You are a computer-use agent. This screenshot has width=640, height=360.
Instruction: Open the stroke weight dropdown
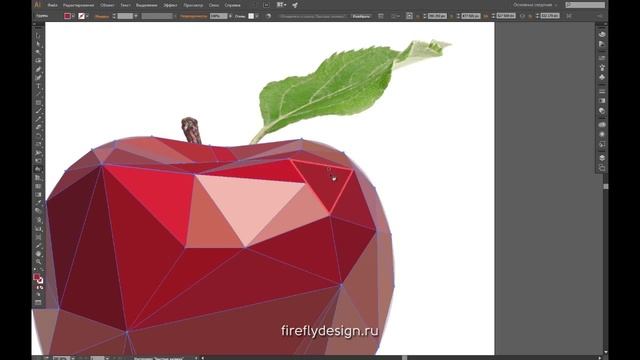coord(136,16)
